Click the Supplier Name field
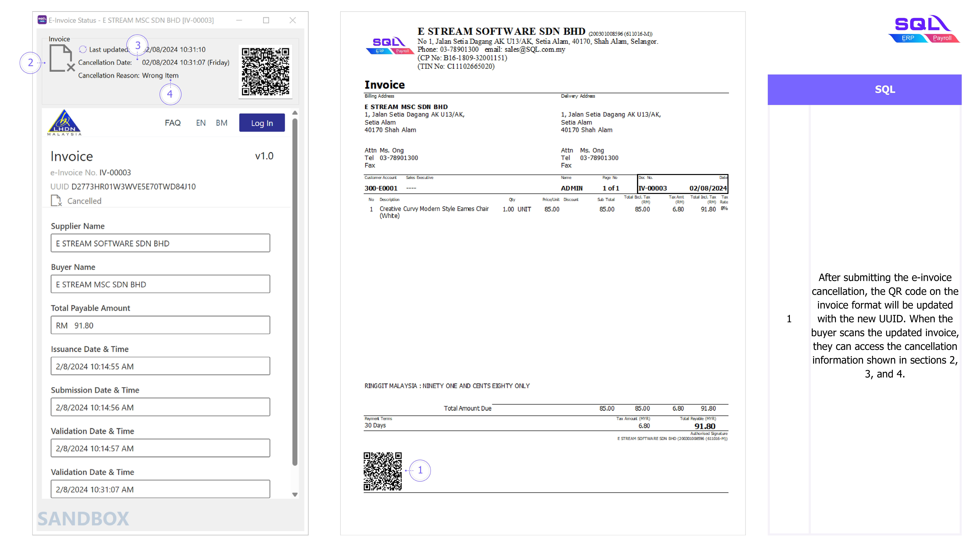Viewport: 980px width, 551px height. pos(160,243)
